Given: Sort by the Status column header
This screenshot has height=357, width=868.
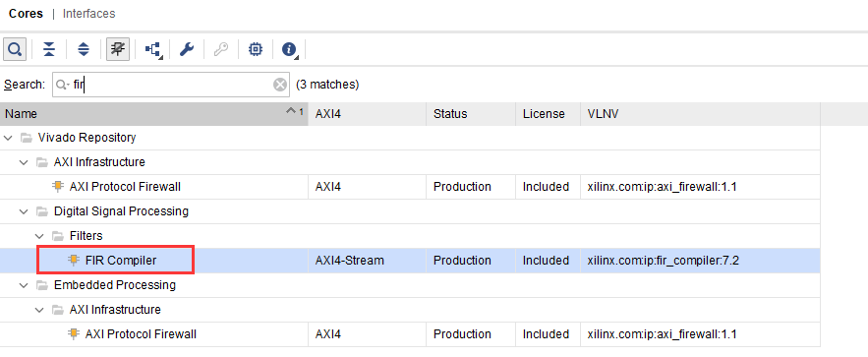Looking at the screenshot, I should (471, 114).
